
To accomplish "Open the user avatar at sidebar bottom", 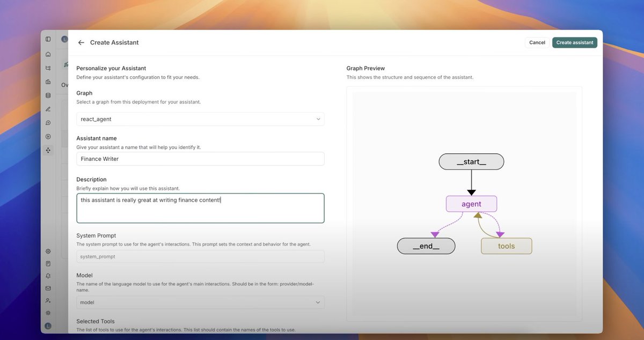I will point(48,326).
